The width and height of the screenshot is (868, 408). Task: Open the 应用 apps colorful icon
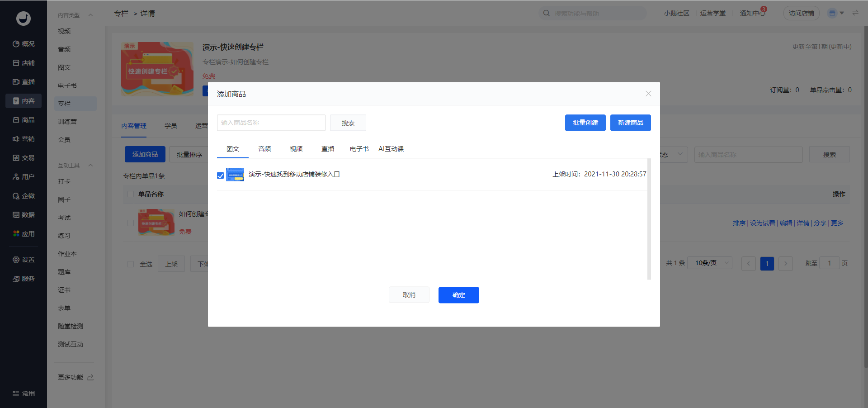pos(16,234)
